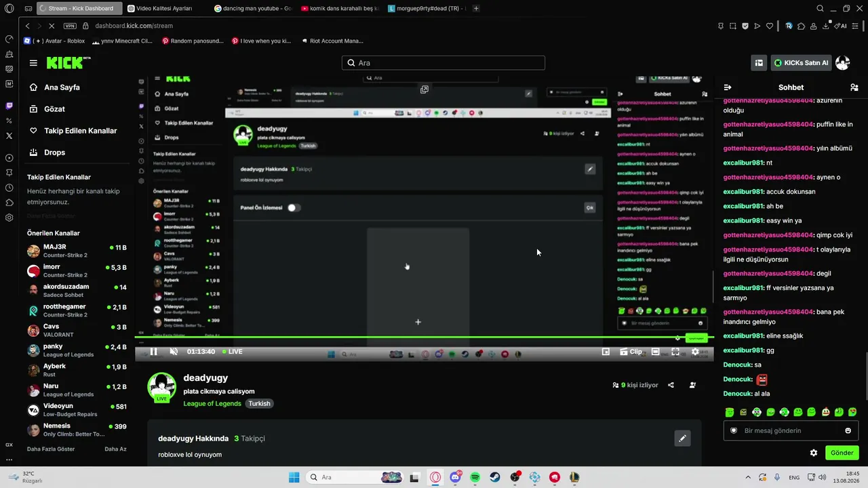Image resolution: width=868 pixels, height=488 pixels.
Task: Open recommended channel Videoyun
Action: click(77, 410)
